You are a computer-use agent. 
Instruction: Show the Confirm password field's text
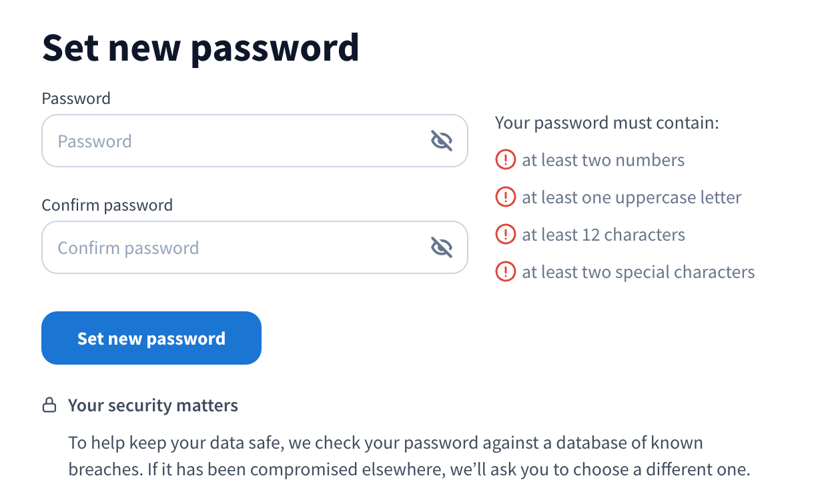[442, 247]
